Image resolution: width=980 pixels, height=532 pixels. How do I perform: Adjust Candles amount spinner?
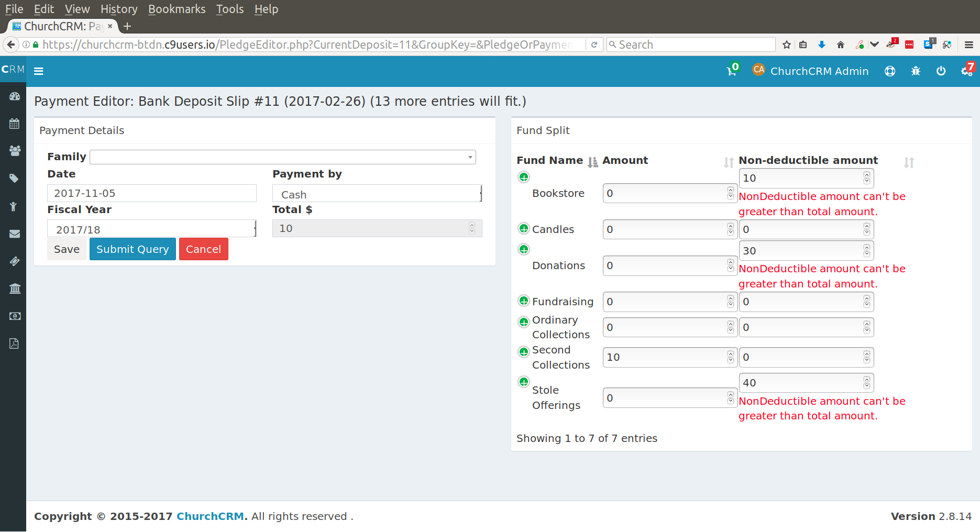click(x=731, y=229)
